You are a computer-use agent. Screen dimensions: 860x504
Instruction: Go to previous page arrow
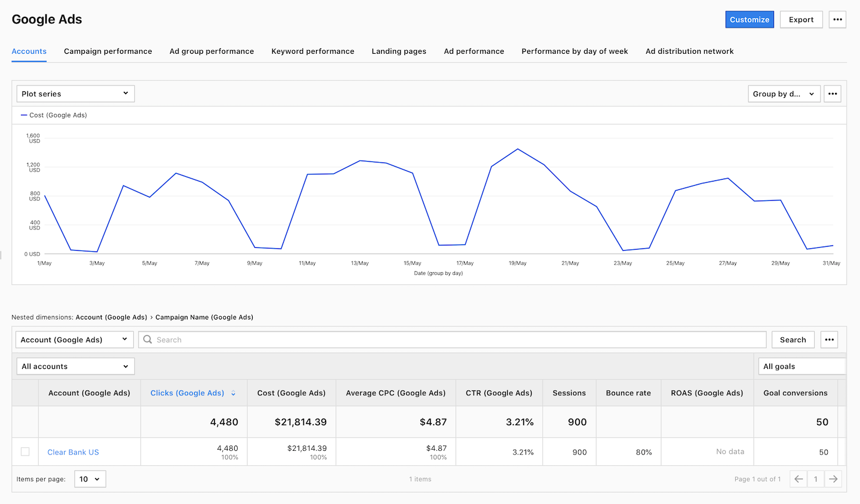point(798,479)
